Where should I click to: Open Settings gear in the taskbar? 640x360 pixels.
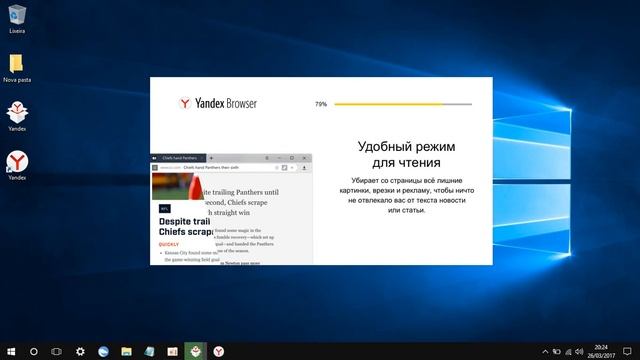[x=80, y=351]
